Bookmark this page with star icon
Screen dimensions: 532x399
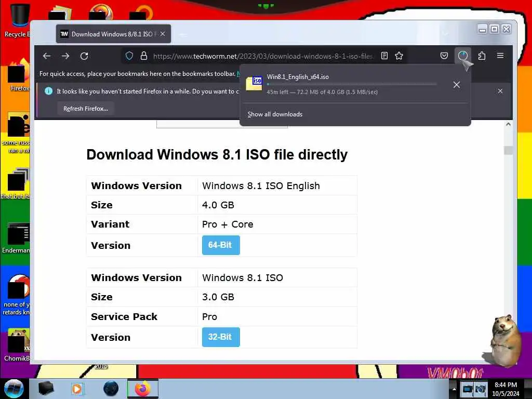click(399, 56)
